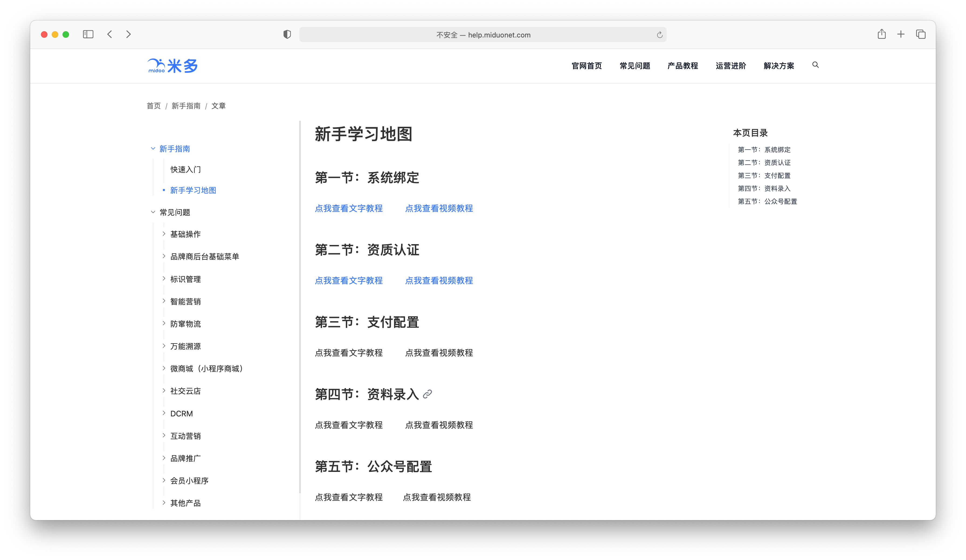Open 运营进阶 in the top navigation
The height and width of the screenshot is (560, 966).
[x=731, y=66]
